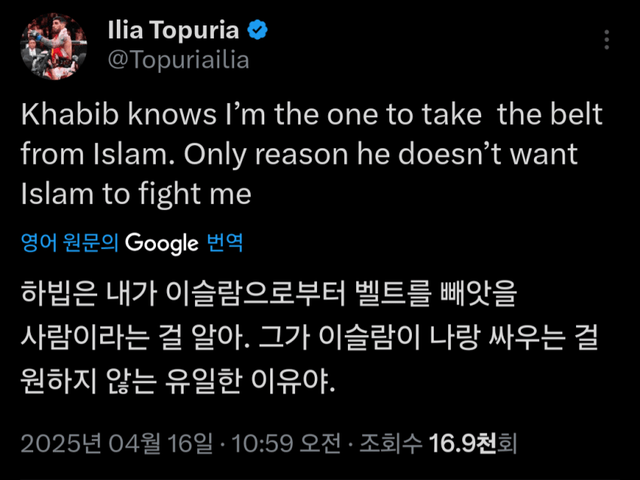
Task: Click the 'Khabib knows I'm the one' line
Action: [313, 115]
